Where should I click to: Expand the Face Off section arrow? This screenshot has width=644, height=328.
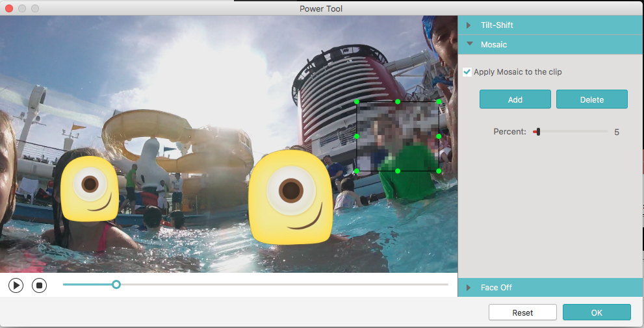469,288
